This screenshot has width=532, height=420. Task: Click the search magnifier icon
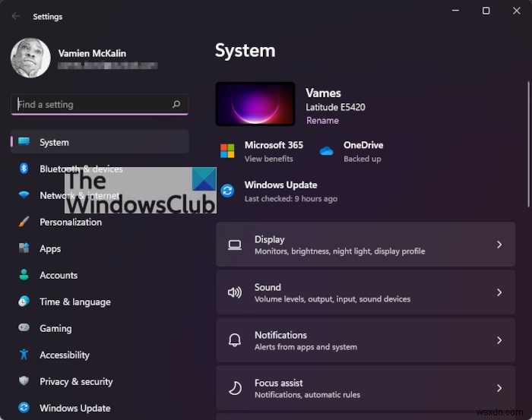(x=176, y=104)
